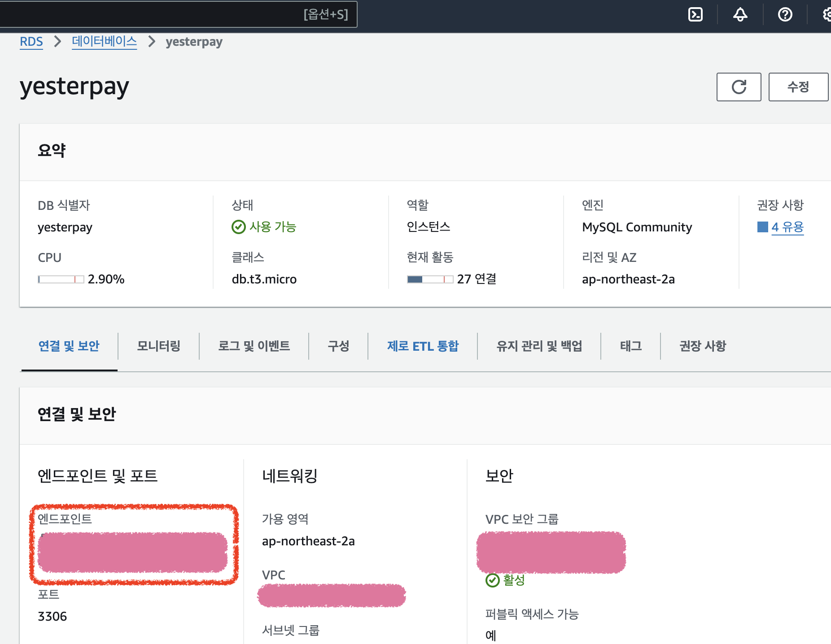
Task: Click the 현재 활동 connections meter bar
Action: (x=430, y=279)
